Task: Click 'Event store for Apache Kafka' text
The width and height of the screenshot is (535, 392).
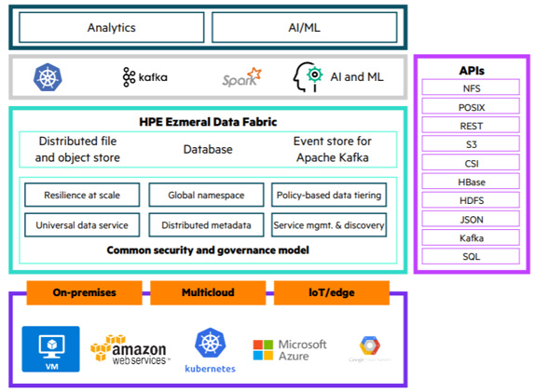Action: pos(333,149)
